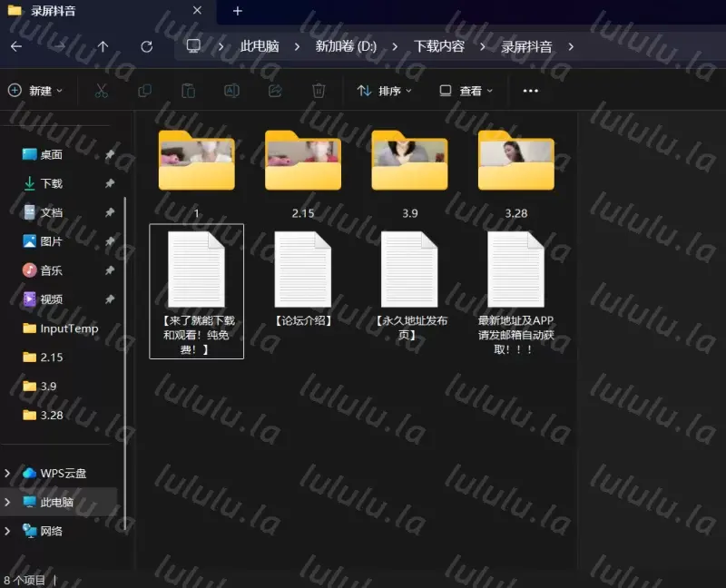Expand the WPS云盘 tree node

pyautogui.click(x=8, y=473)
